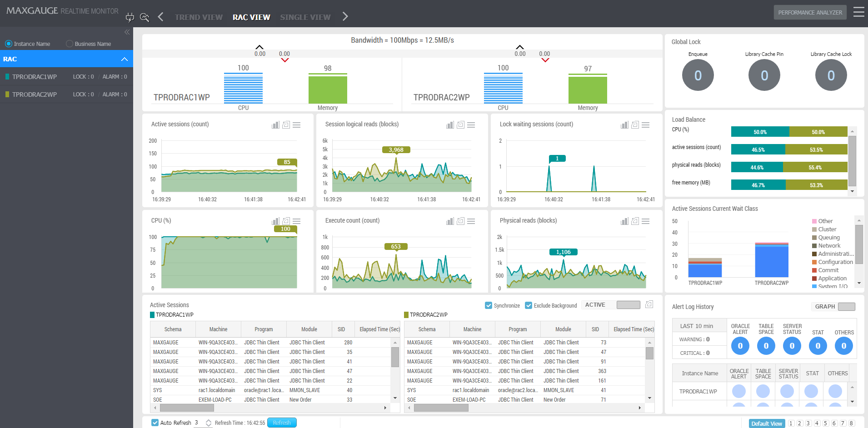Click Oracle Alert count circle for last 10 min
Screen dimensions: 868x428
point(740,346)
